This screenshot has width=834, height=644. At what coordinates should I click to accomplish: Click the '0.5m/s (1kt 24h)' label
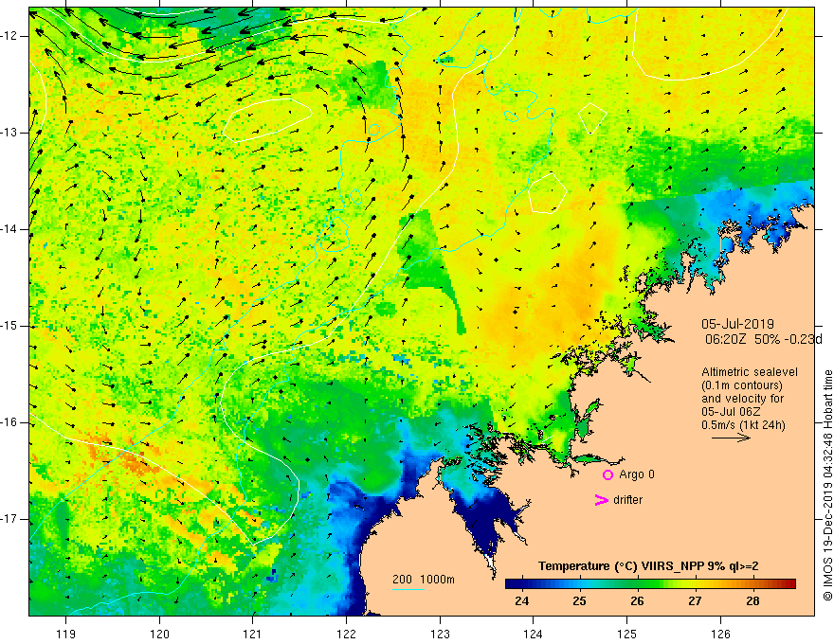(x=743, y=425)
